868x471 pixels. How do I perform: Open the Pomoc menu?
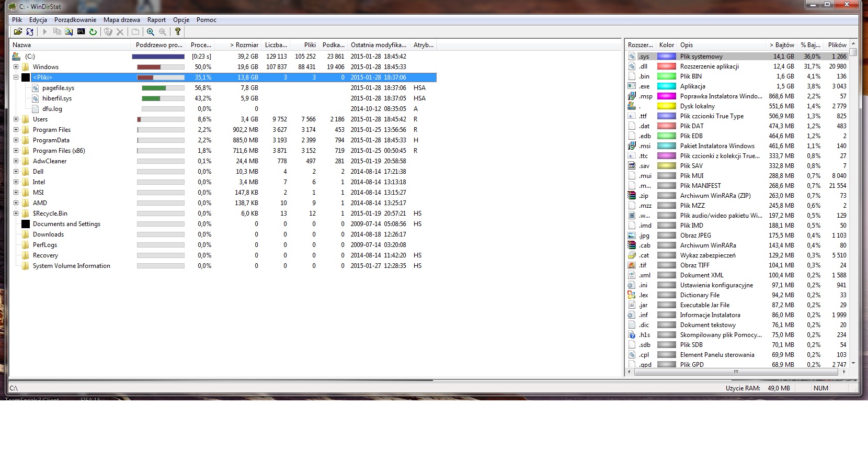pos(207,20)
